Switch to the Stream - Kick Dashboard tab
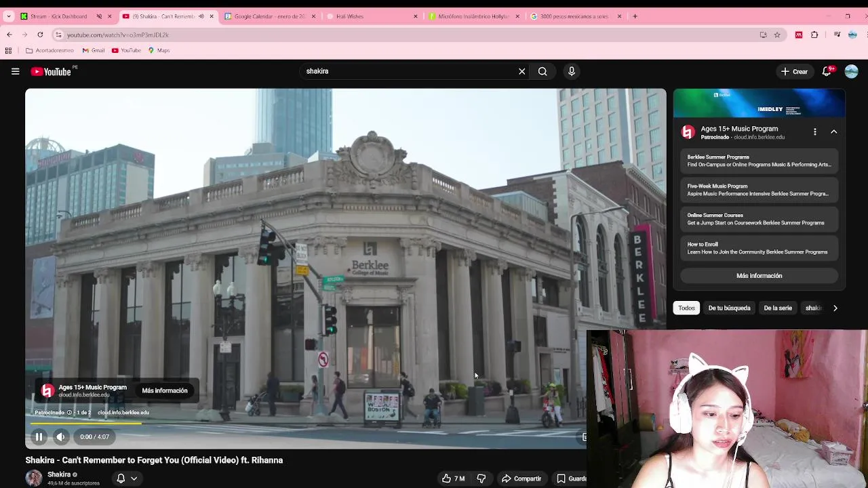 (58, 16)
